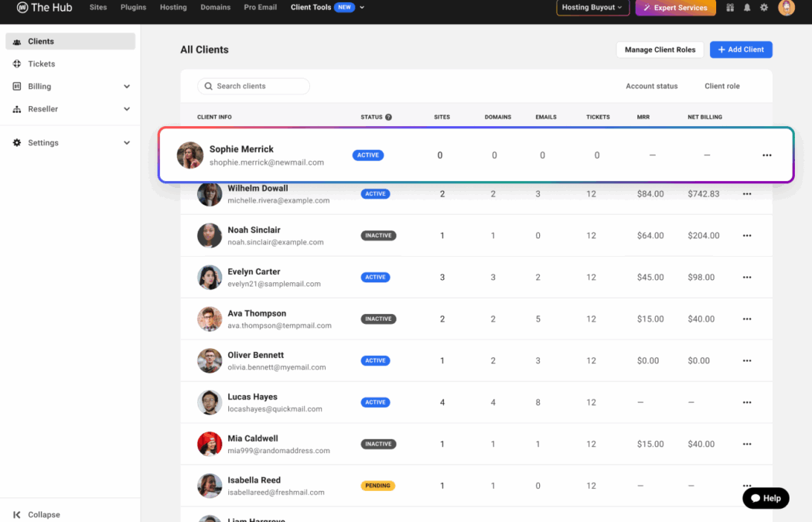Screen dimensions: 812x522
Task: Focus the Search clients field
Action: pyautogui.click(x=254, y=86)
